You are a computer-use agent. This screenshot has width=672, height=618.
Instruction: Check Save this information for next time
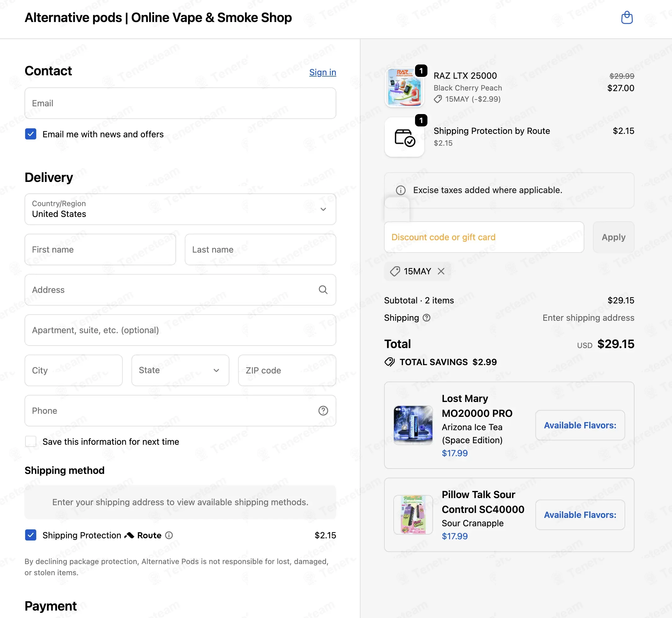point(31,441)
